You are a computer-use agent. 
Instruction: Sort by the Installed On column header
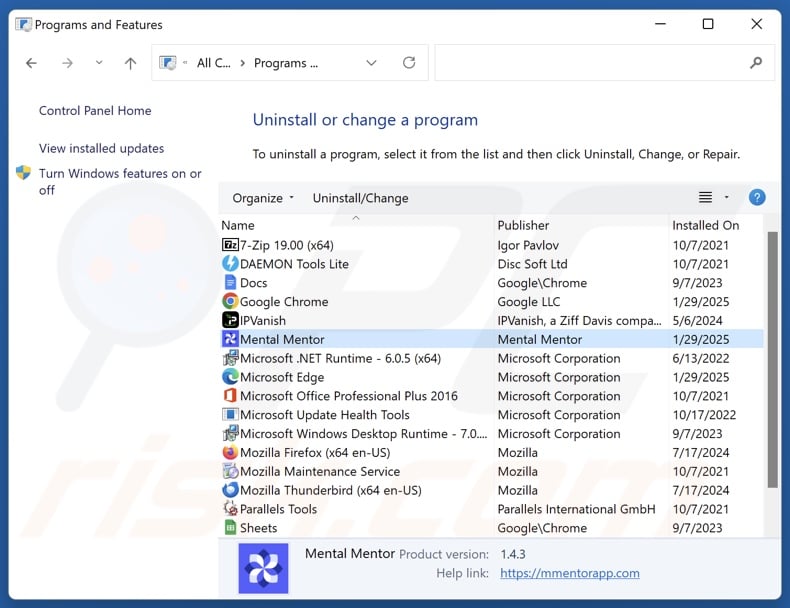coord(705,225)
